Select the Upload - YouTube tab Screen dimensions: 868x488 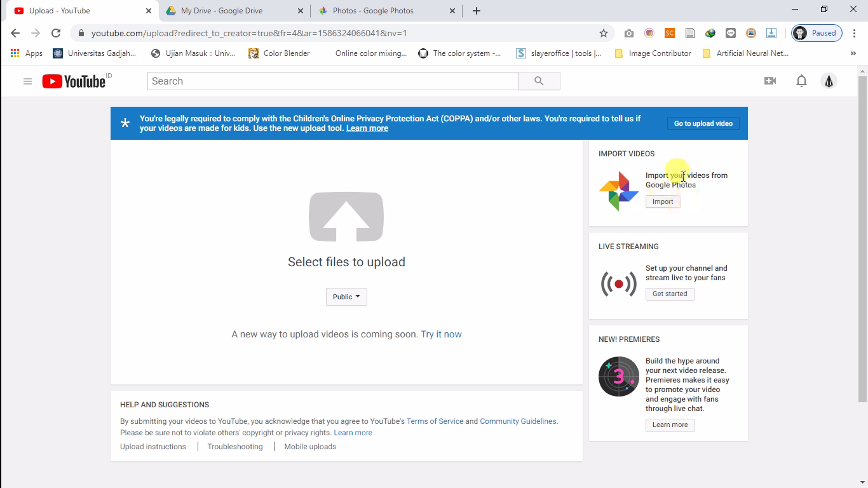(x=83, y=11)
